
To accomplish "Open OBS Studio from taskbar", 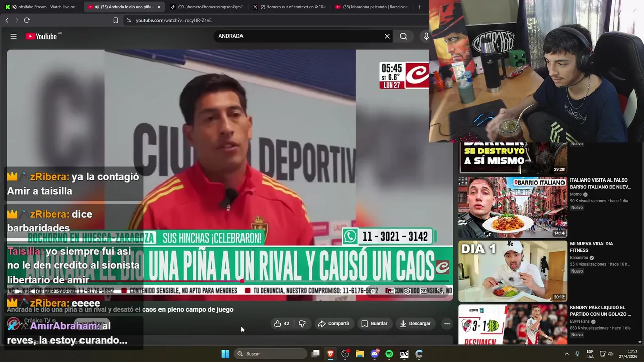I will click(345, 354).
